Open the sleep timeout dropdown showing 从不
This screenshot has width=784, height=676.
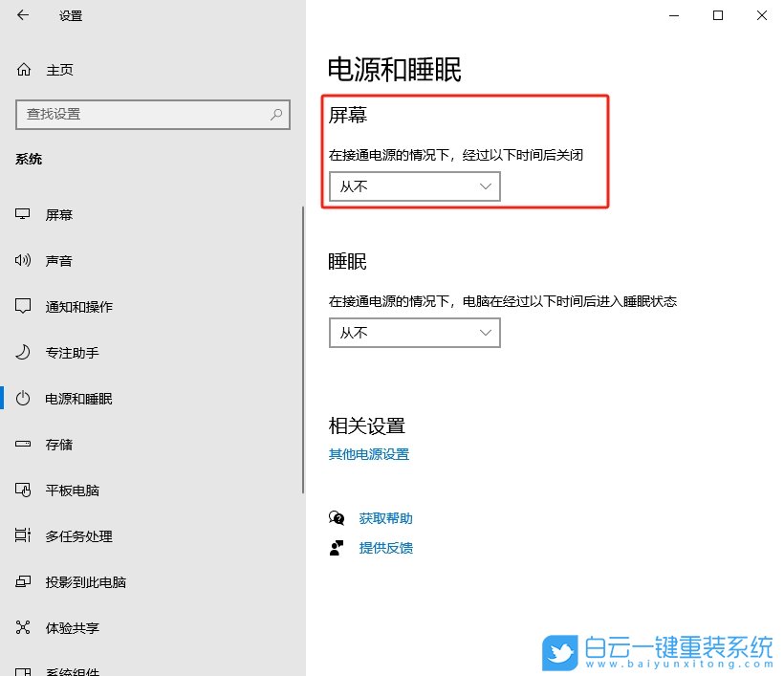point(413,333)
